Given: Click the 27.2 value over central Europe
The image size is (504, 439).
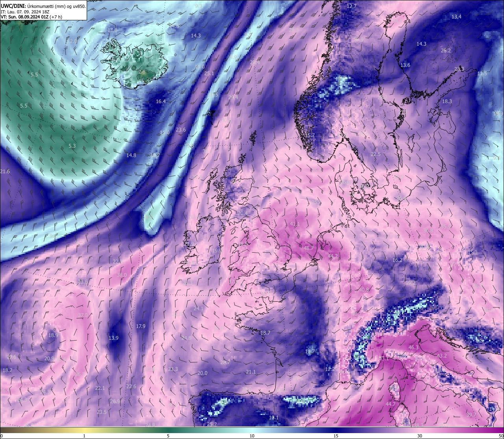Looking at the screenshot, I should pyautogui.click(x=411, y=283).
